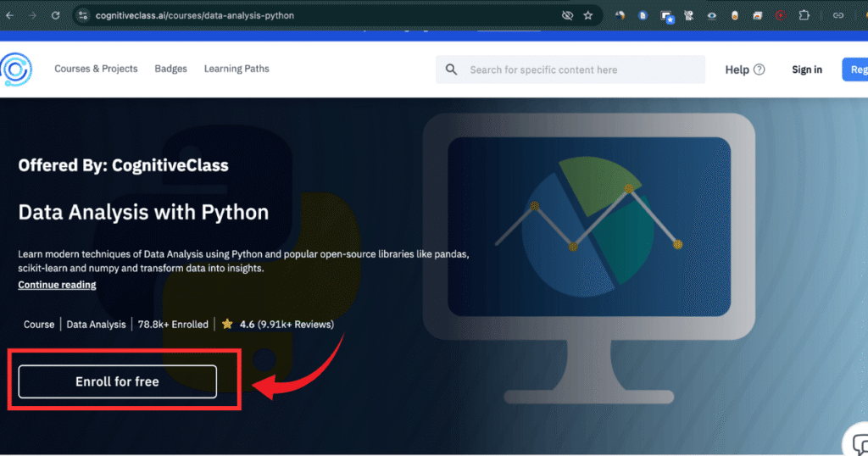The width and height of the screenshot is (868, 456).
Task: Click the red circular extension icon
Action: point(780,15)
